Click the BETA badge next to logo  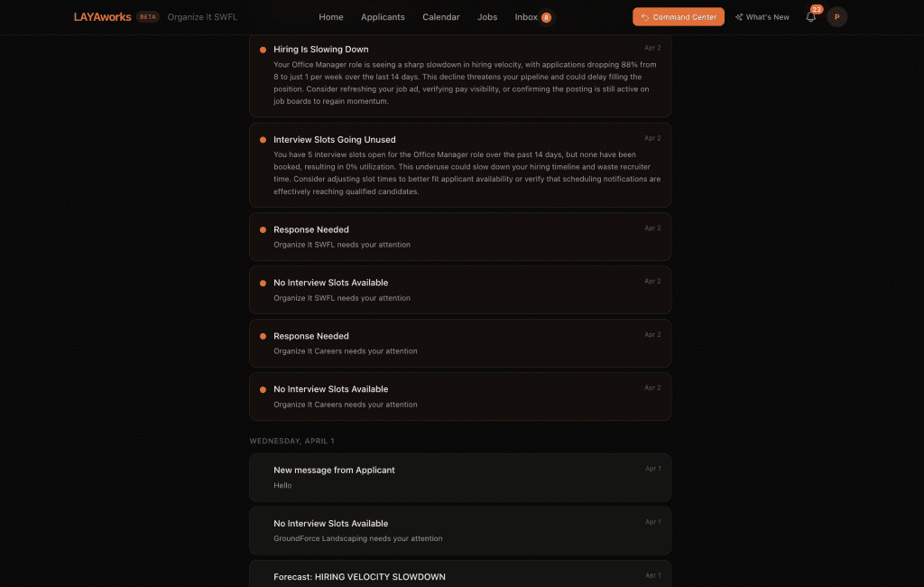click(x=148, y=17)
